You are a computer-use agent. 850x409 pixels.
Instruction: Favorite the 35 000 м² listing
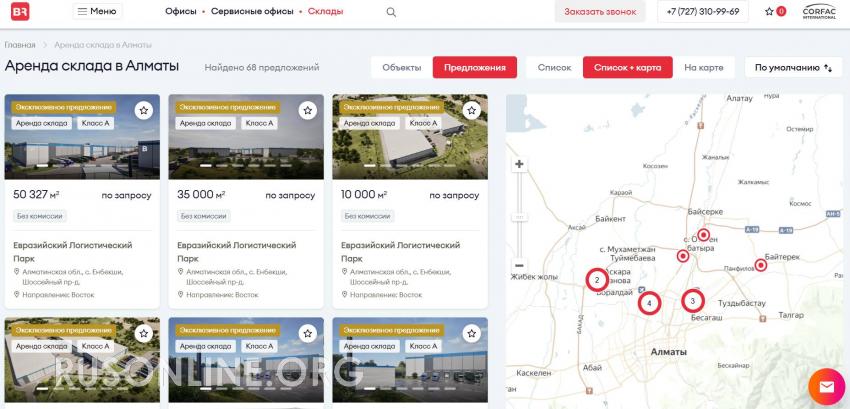coord(308,111)
